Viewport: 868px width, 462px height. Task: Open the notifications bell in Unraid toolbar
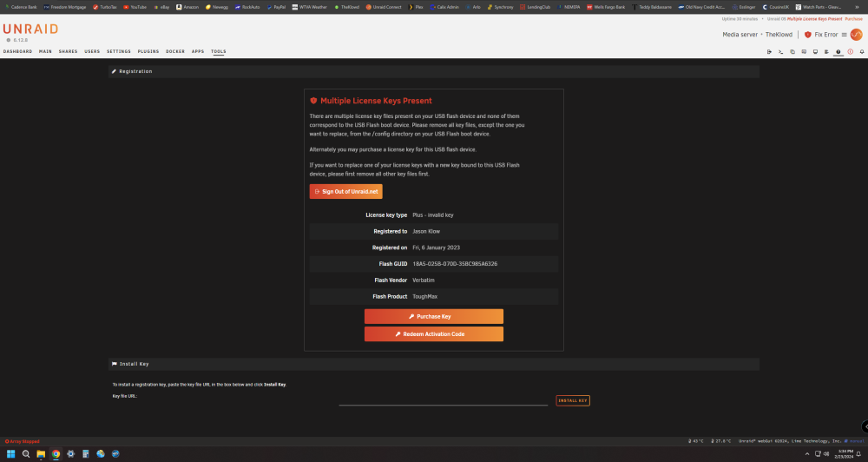tap(862, 51)
